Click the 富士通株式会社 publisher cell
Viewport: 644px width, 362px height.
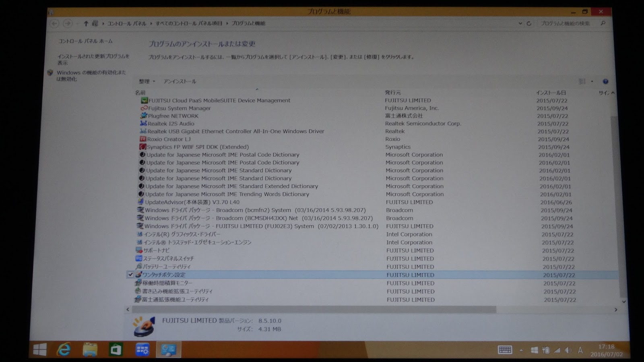pyautogui.click(x=404, y=116)
